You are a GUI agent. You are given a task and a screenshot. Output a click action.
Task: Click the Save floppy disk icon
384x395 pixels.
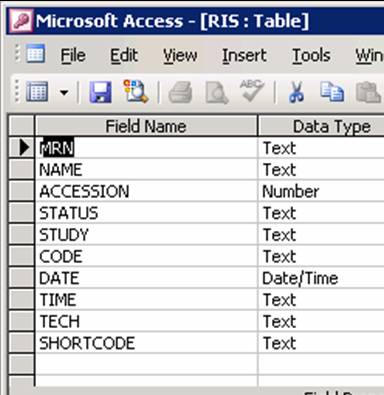click(100, 92)
